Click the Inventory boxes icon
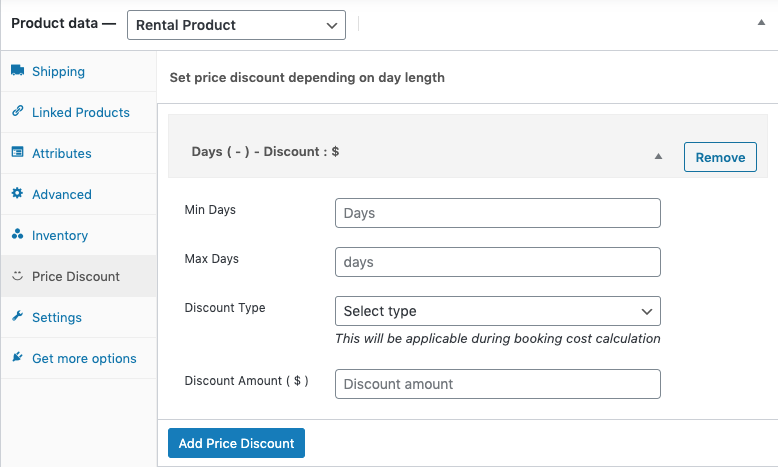The width and height of the screenshot is (778, 467). [x=18, y=235]
